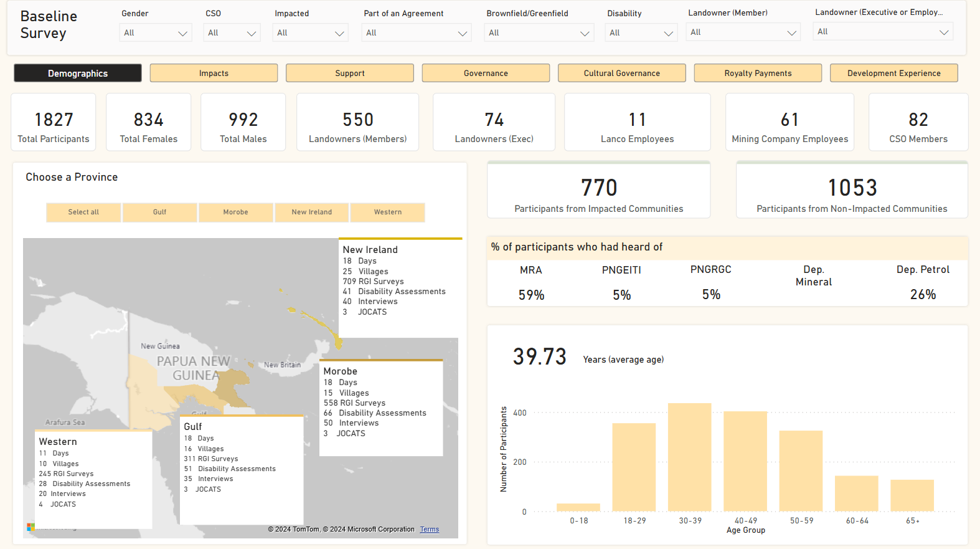Open the Part of an Agreement dropdown
This screenshot has height=549, width=980.
coord(417,33)
